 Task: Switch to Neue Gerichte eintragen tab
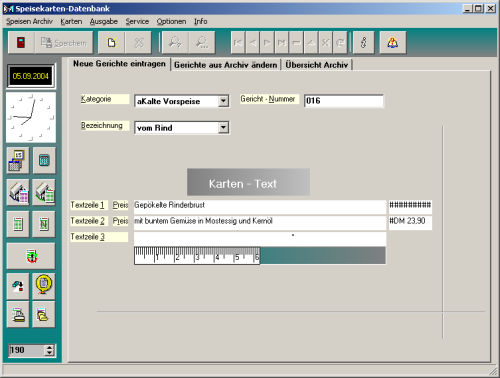119,64
